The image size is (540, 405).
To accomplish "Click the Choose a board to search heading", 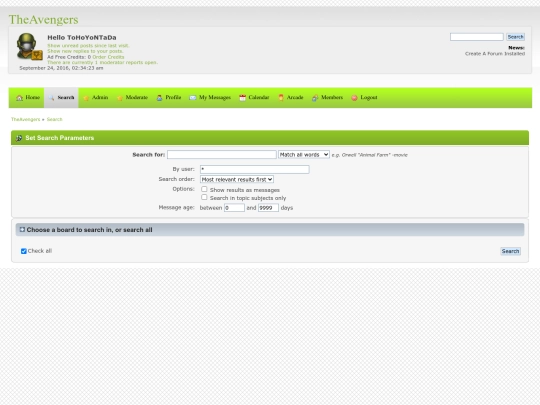I will [x=90, y=230].
